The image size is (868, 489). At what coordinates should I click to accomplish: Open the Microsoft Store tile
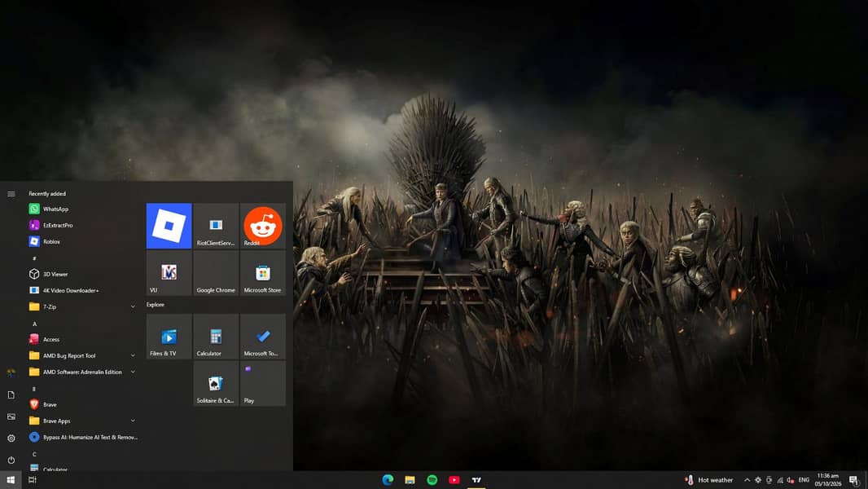[263, 273]
